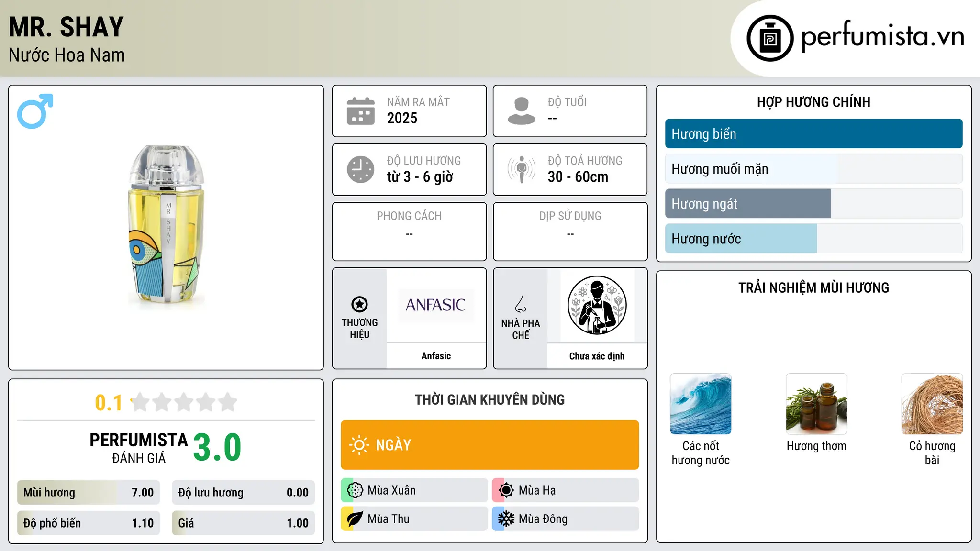Image resolution: width=980 pixels, height=551 pixels.
Task: Click the Perfumista đánh giá label
Action: pyautogui.click(x=139, y=448)
